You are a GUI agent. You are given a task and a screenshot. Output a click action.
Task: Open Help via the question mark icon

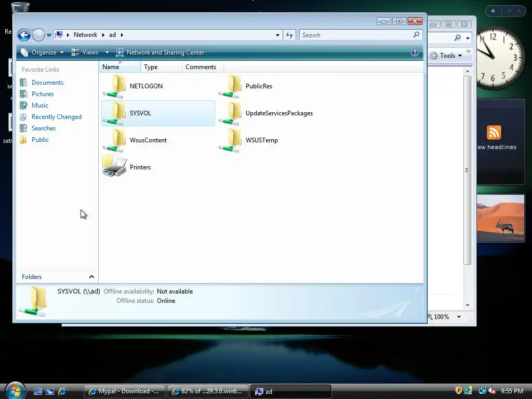[x=414, y=52]
